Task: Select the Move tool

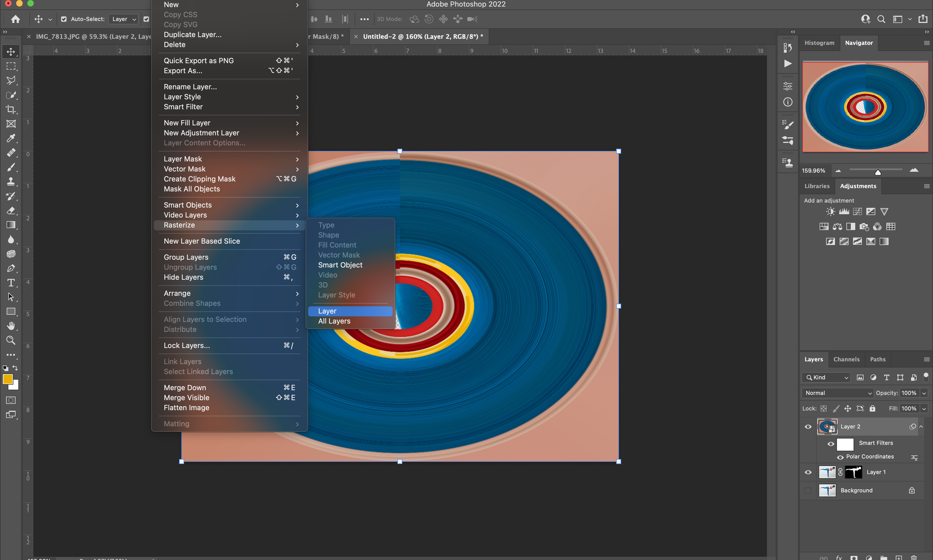Action: tap(11, 51)
